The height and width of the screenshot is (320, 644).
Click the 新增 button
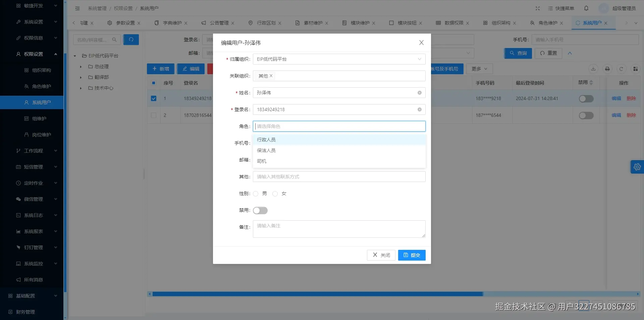click(x=161, y=69)
